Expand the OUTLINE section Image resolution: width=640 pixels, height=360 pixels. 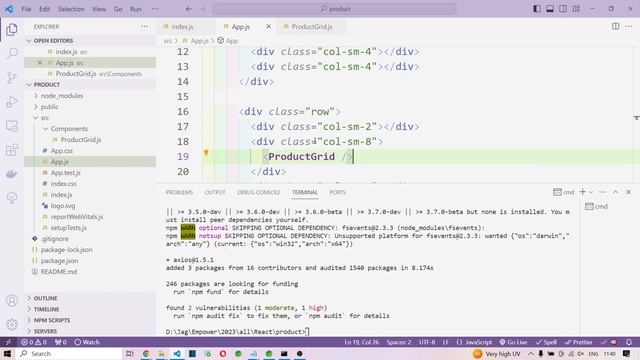point(45,298)
